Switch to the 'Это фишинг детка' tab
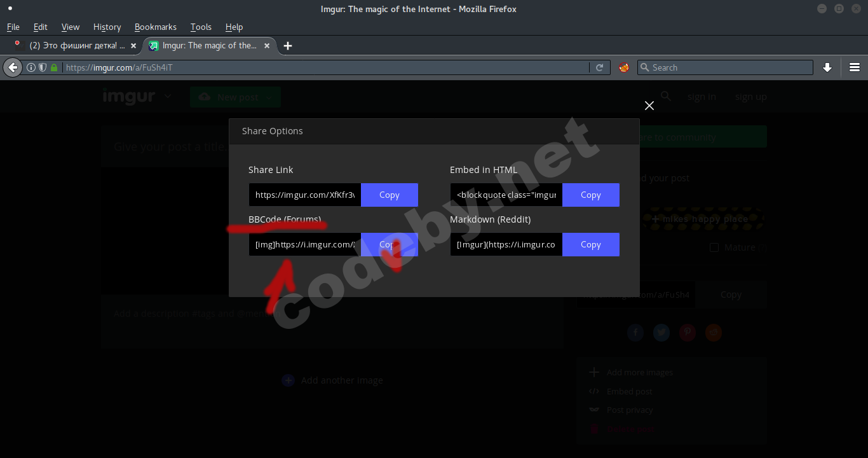Image resolution: width=868 pixels, height=458 pixels. 76,46
